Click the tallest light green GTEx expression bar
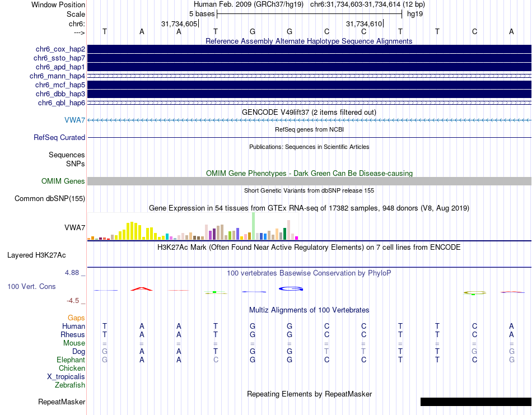This screenshot has height=415, width=532. click(253, 226)
